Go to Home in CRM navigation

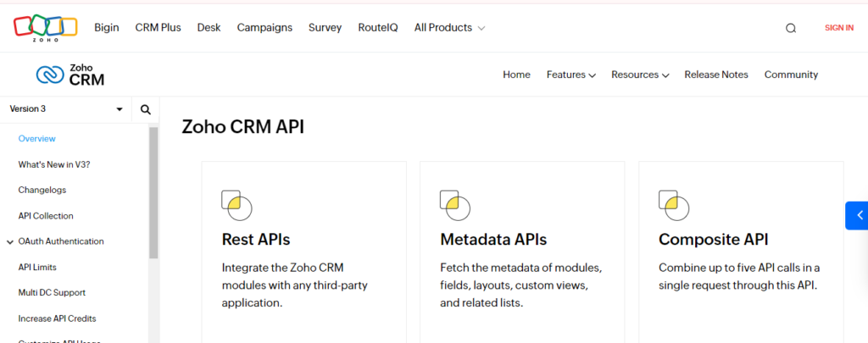[x=516, y=75]
